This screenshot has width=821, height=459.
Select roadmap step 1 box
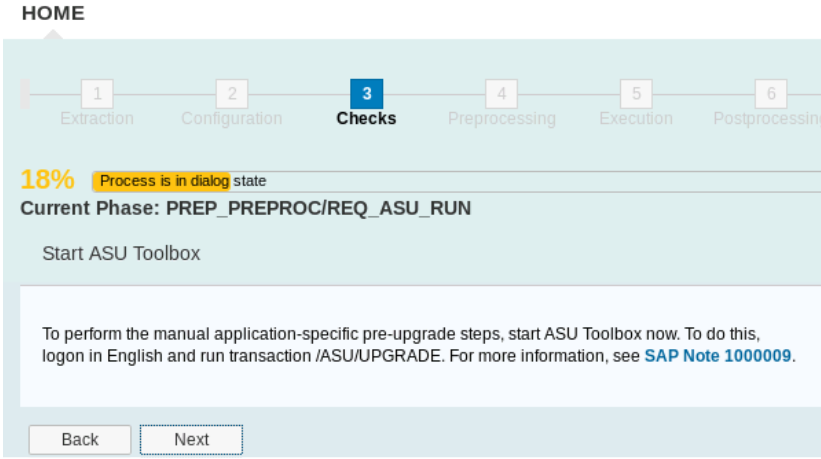coord(97,94)
